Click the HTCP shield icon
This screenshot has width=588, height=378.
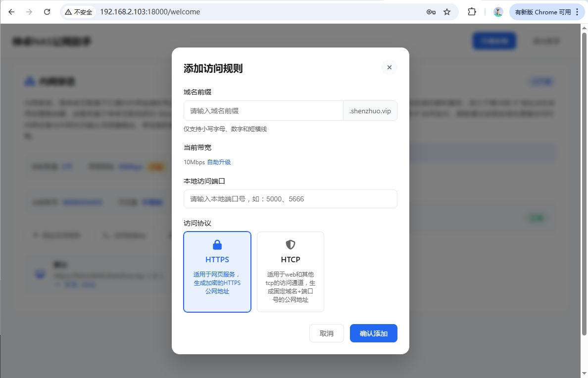291,245
